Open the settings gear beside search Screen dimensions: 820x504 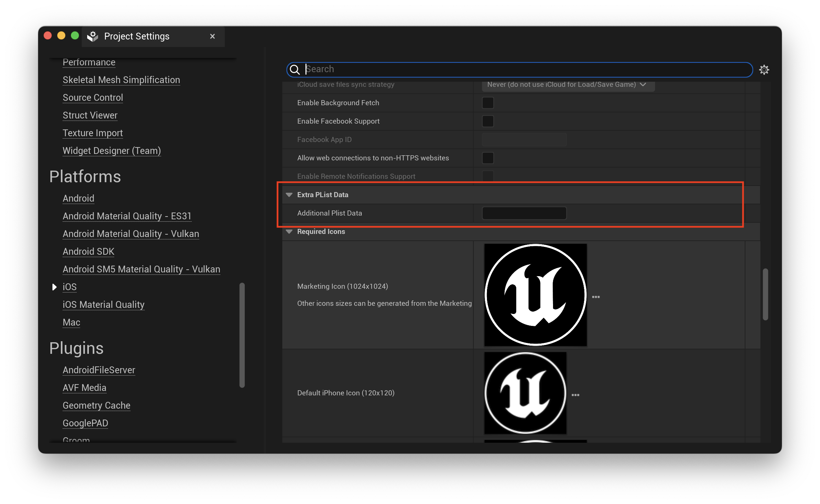tap(764, 70)
